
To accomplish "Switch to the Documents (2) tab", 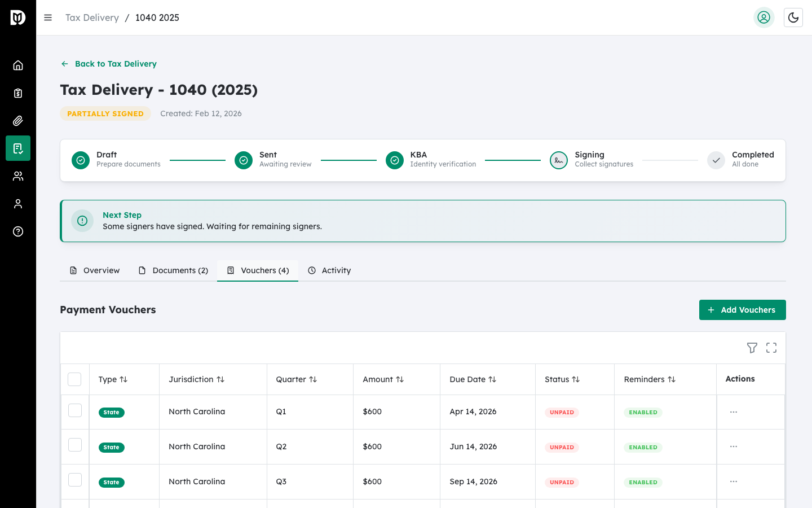I will point(174,270).
